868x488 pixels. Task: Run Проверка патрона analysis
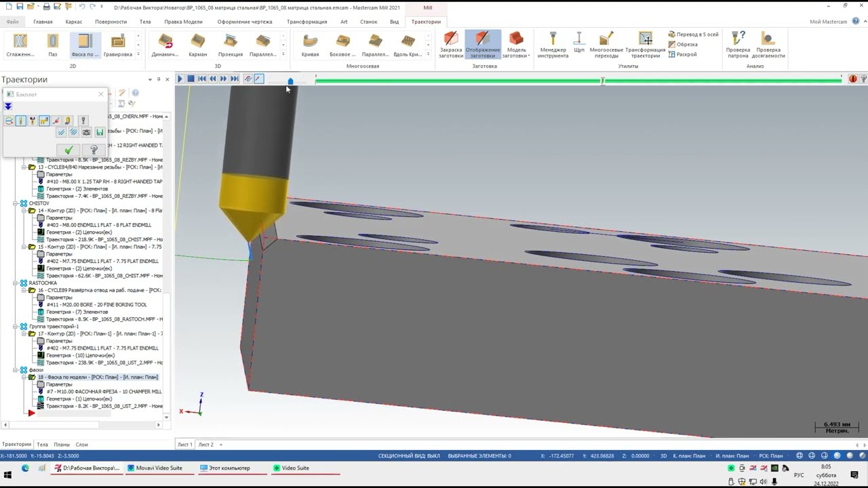coord(738,45)
